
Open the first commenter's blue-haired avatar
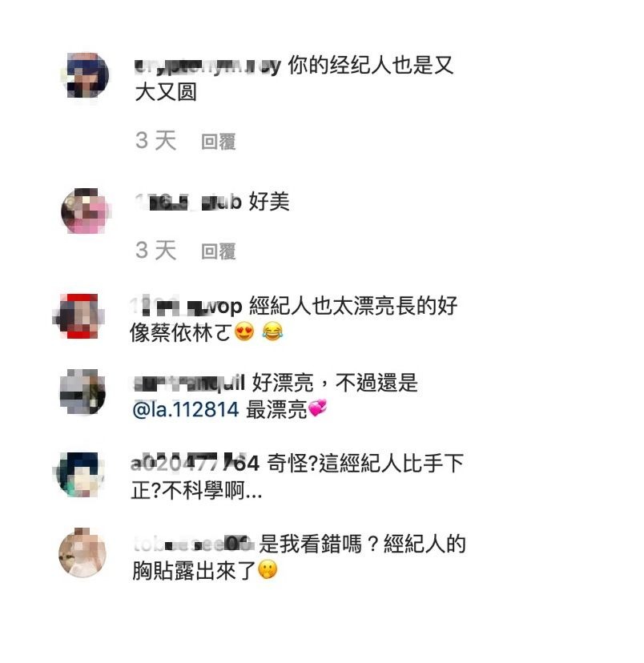[87, 76]
